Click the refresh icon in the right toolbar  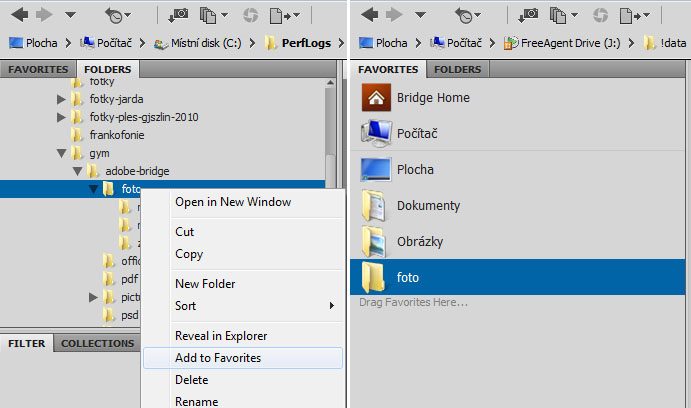601,15
